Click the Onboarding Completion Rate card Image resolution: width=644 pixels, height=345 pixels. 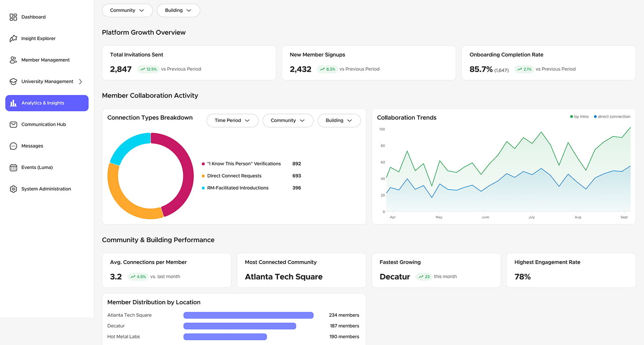pos(549,63)
